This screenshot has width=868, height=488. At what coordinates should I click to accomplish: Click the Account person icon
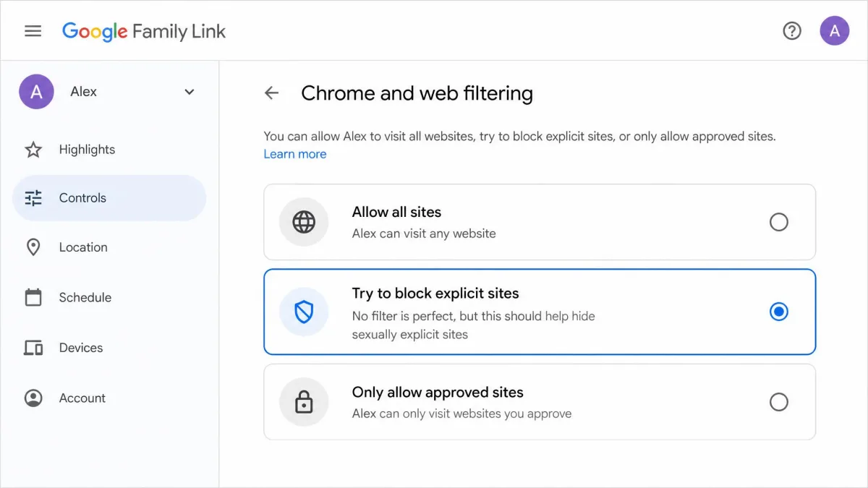(33, 398)
